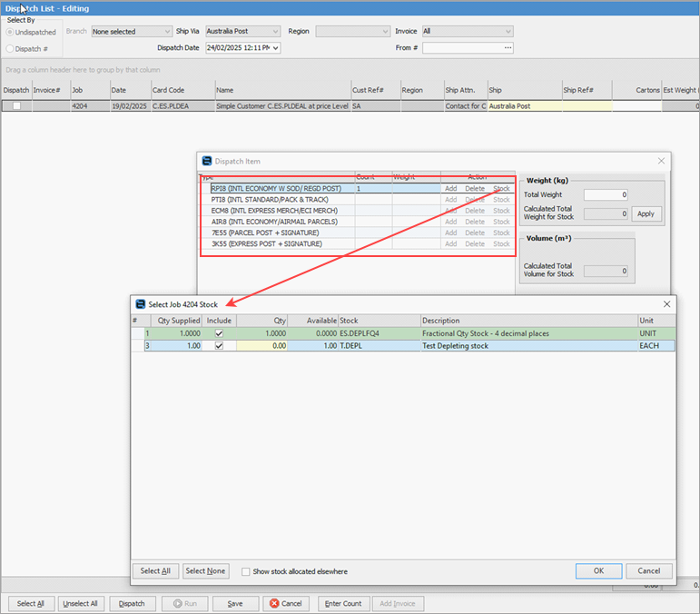This screenshot has width=700, height=614.
Task: Click the Dispatch Item title bar icon
Action: (207, 161)
